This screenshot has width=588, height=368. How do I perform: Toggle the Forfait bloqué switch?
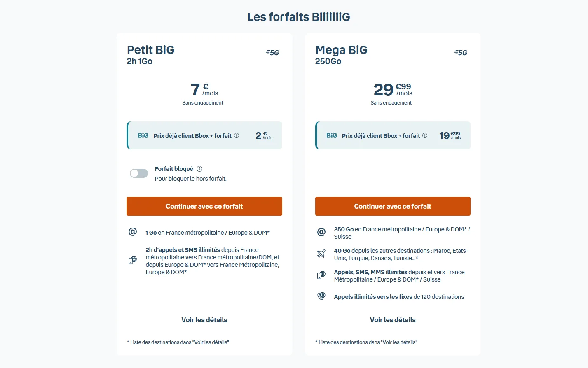tap(139, 173)
